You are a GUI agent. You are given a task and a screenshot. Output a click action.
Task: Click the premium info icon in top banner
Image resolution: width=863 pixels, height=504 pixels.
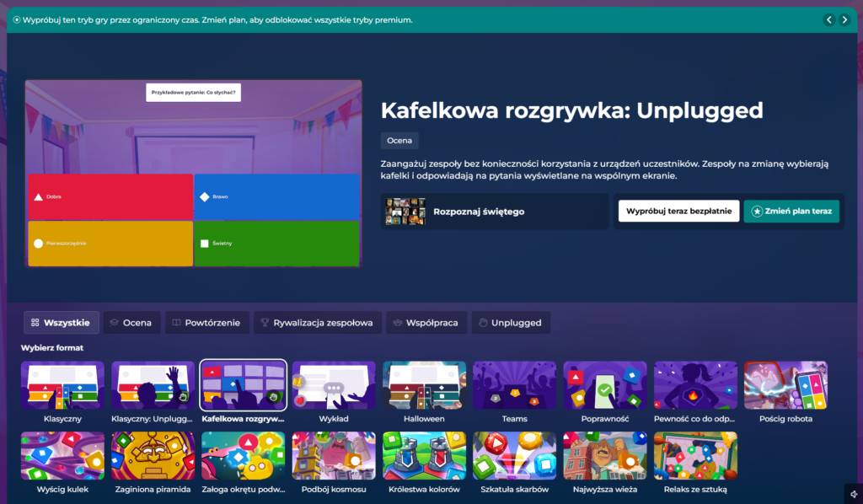[x=17, y=20]
